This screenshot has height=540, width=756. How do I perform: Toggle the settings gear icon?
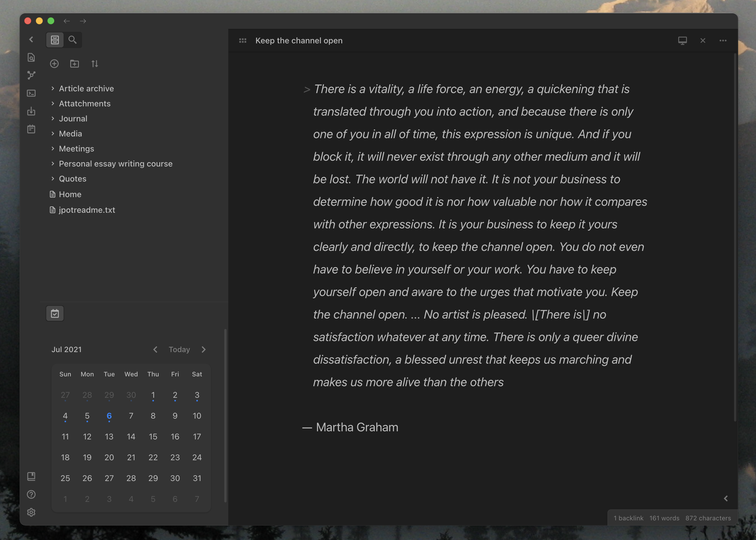[x=31, y=513]
